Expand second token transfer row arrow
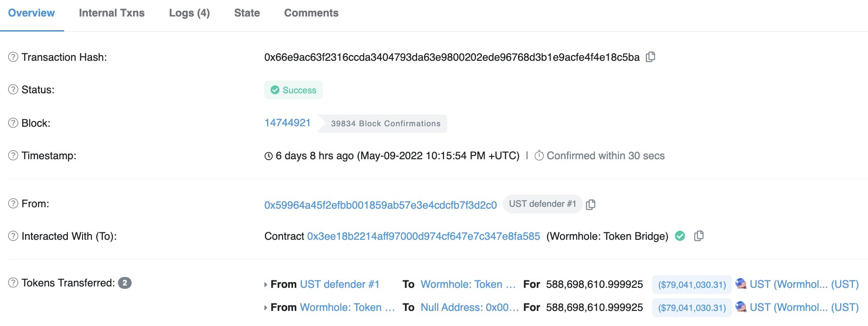This screenshot has height=326, width=868. [x=266, y=308]
